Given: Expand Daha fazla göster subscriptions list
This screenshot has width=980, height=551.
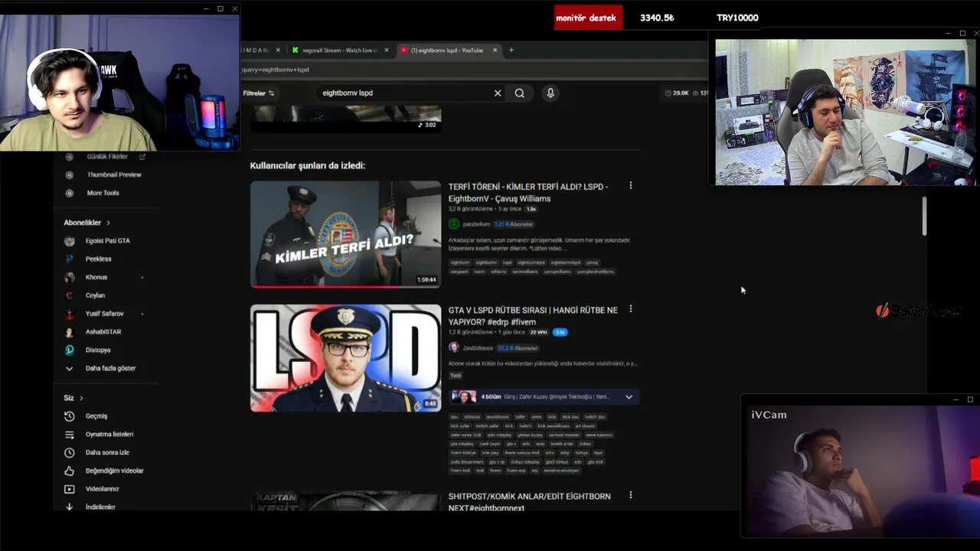Looking at the screenshot, I should 110,368.
